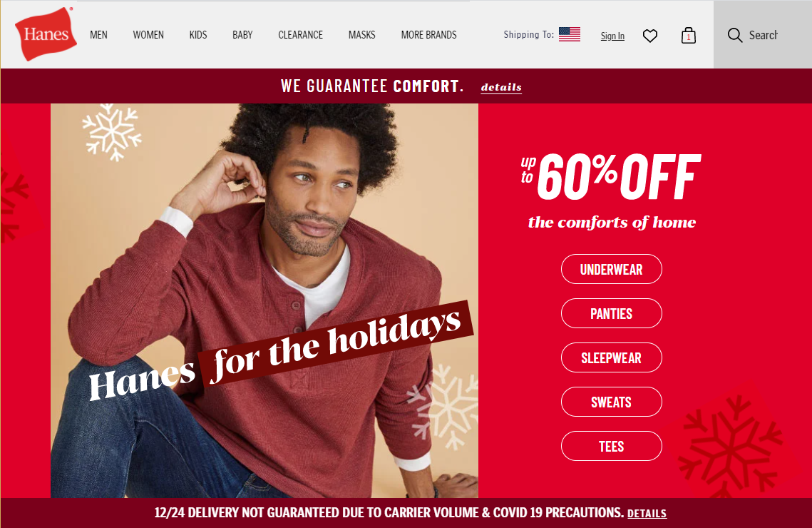The width and height of the screenshot is (812, 528).
Task: Select the Tees button
Action: (x=611, y=446)
